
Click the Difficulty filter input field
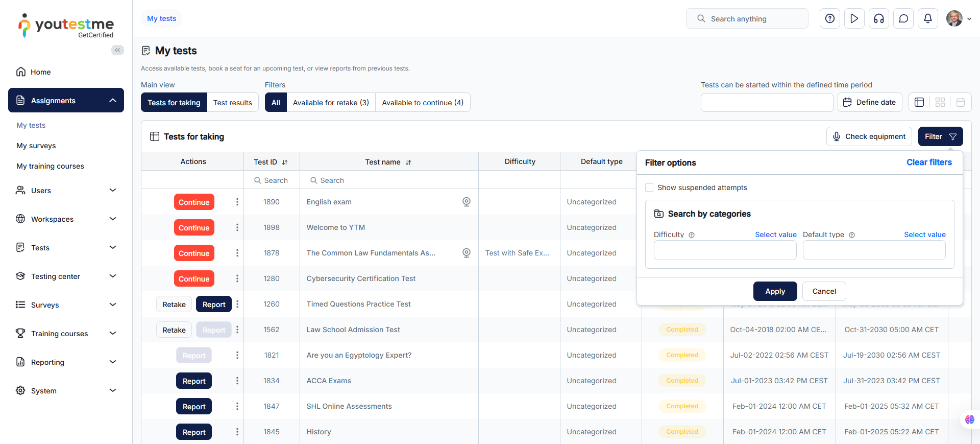click(725, 250)
